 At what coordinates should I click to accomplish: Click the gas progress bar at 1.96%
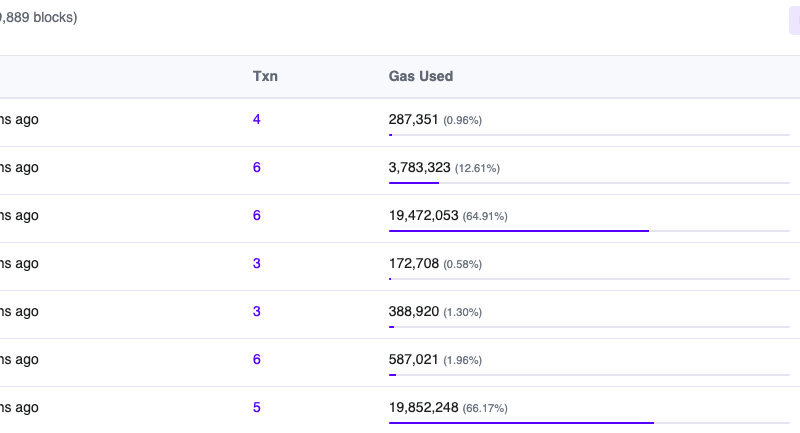click(x=589, y=375)
